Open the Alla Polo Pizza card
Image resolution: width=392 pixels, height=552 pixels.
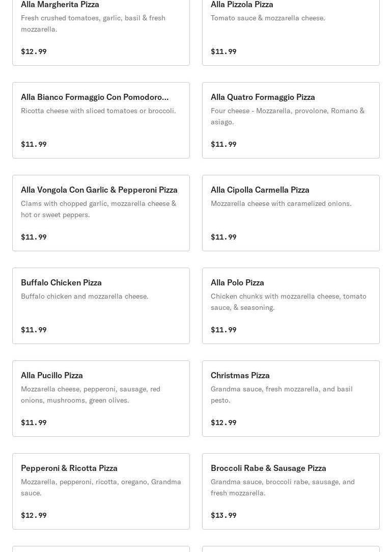coord(237,282)
